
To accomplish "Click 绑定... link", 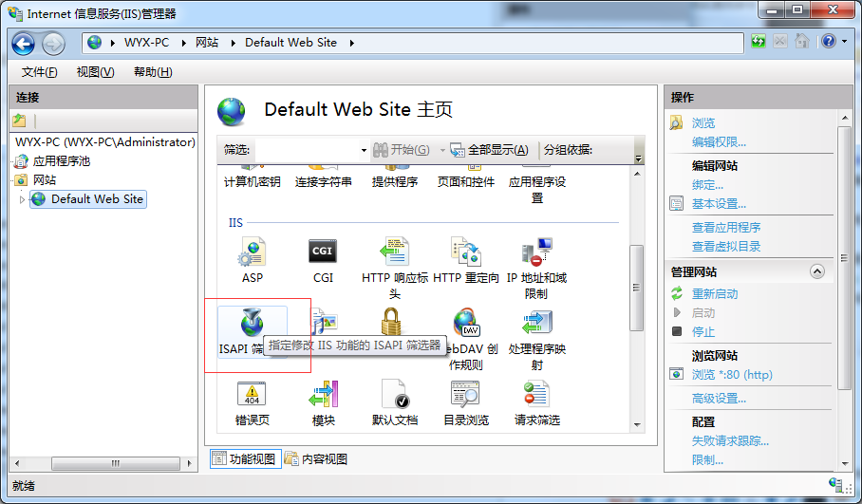I will (x=707, y=185).
